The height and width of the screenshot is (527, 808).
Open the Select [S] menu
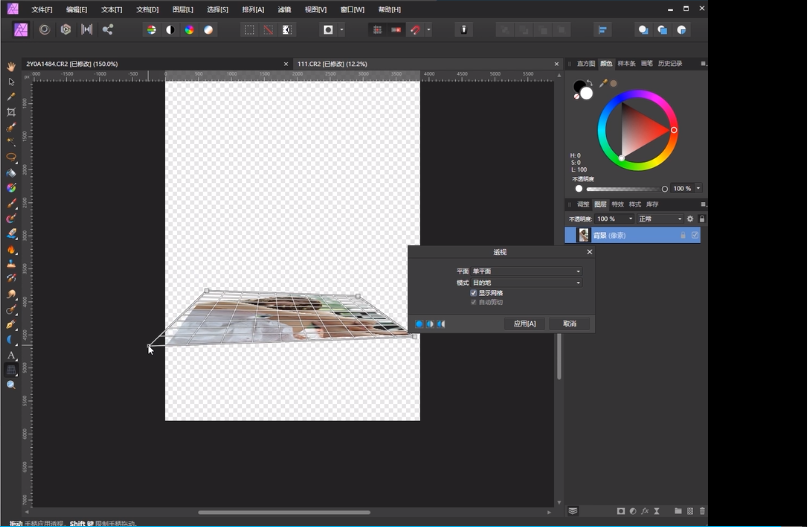tap(217, 9)
